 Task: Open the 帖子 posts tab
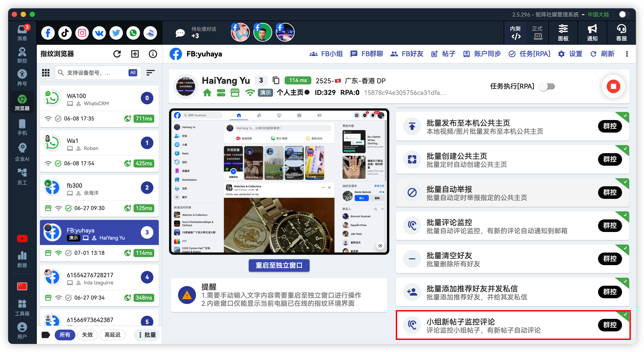(x=443, y=54)
